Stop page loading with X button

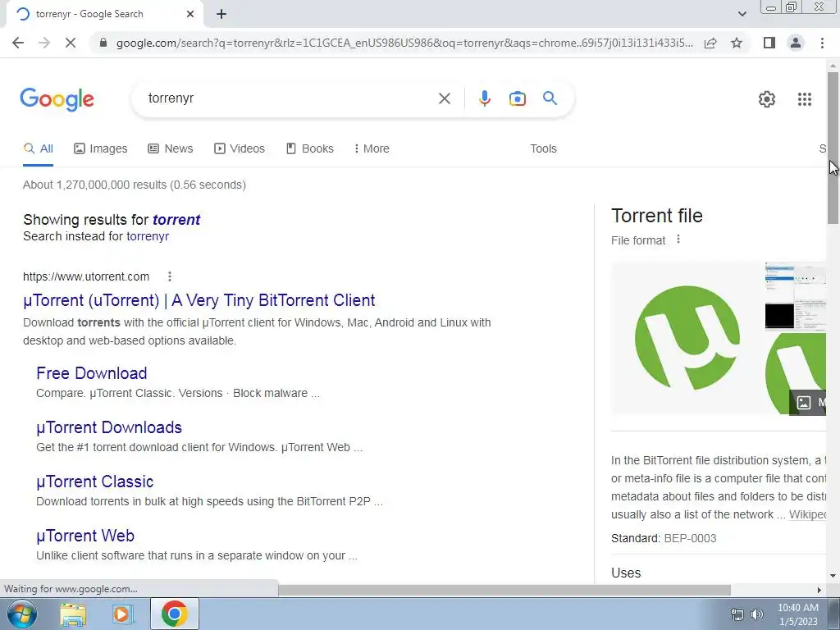point(71,43)
